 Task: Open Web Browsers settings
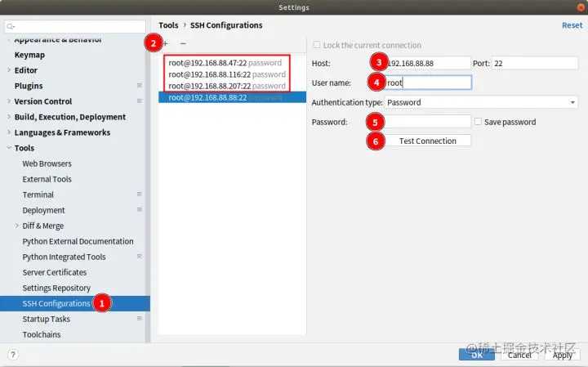47,163
